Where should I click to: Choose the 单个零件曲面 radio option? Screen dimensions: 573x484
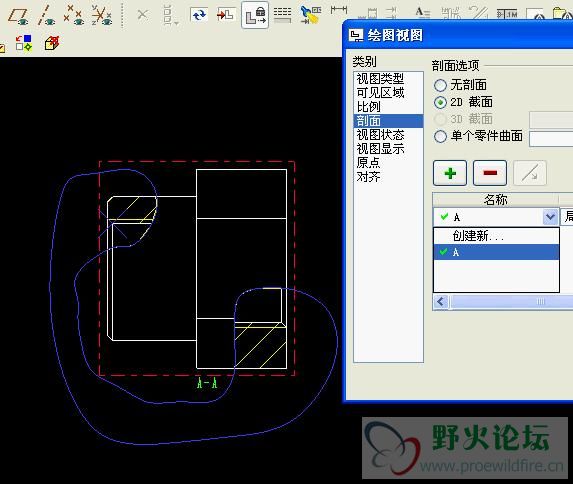[440, 136]
